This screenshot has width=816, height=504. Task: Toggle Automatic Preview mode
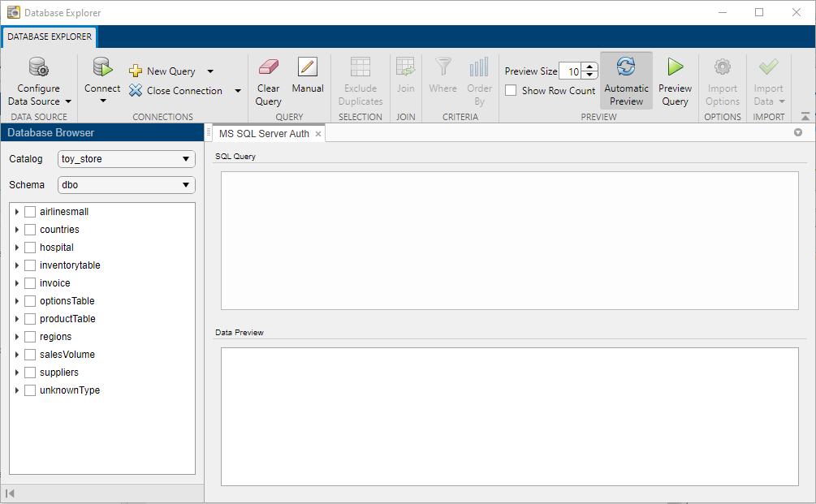[x=626, y=81]
